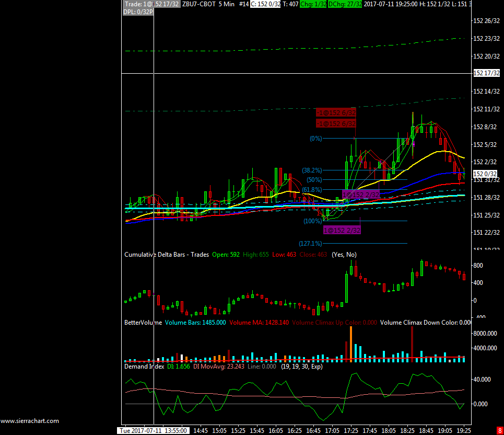Click the 'Low: 463' cumulative delta value
The width and height of the screenshot is (504, 435).
tap(284, 255)
